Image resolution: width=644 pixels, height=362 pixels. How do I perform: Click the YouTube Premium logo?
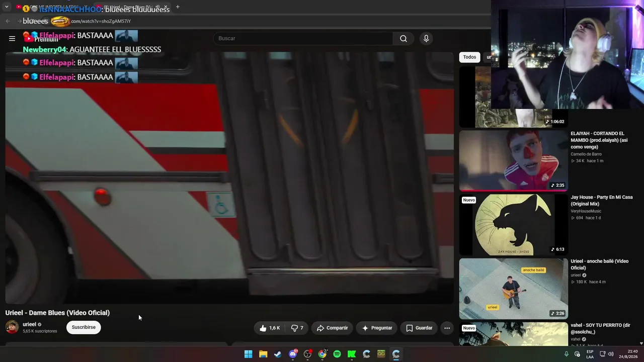(42, 39)
